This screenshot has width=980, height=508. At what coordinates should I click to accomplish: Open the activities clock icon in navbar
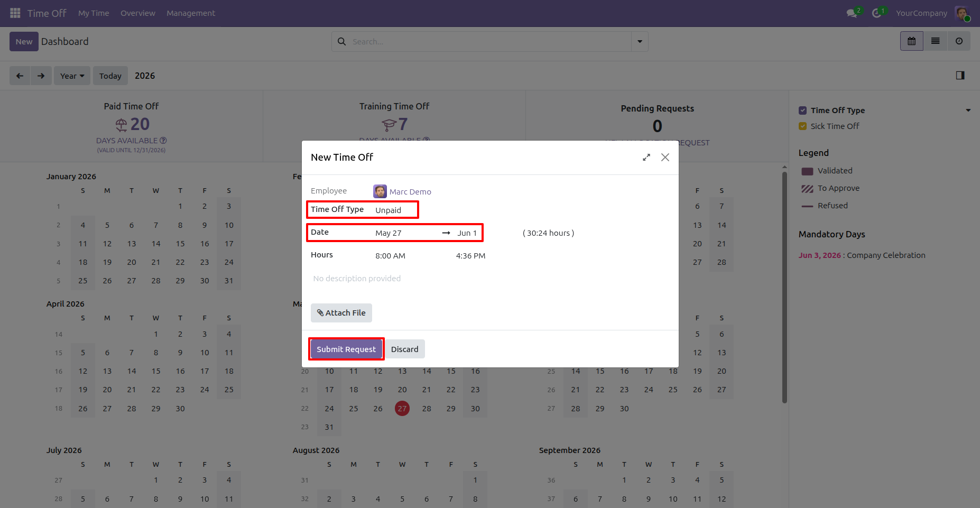point(876,13)
